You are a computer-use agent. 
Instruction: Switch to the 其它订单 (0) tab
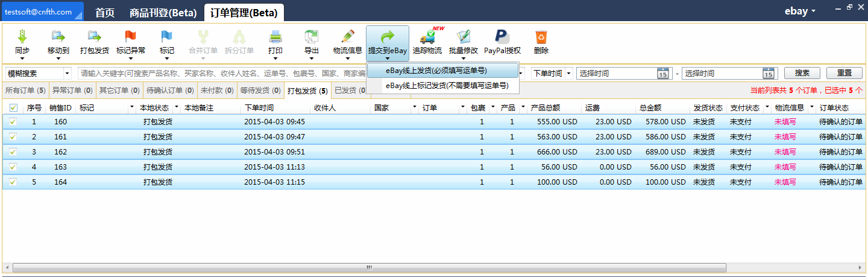119,91
